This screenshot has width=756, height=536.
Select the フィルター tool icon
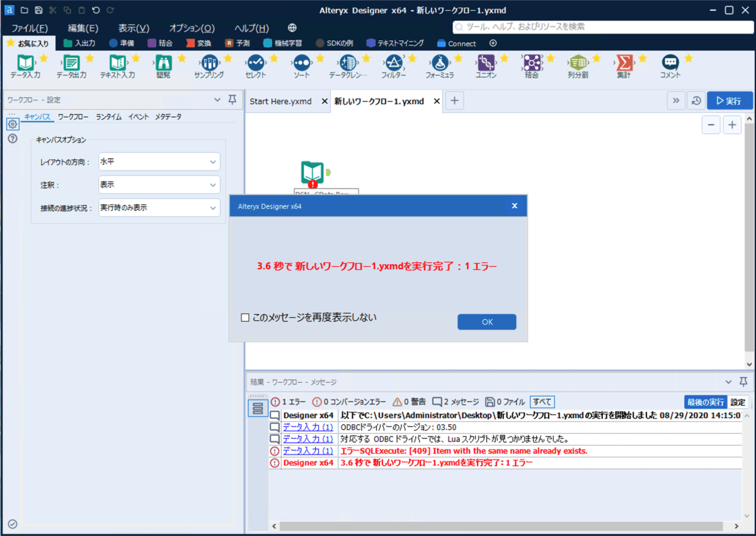(393, 64)
